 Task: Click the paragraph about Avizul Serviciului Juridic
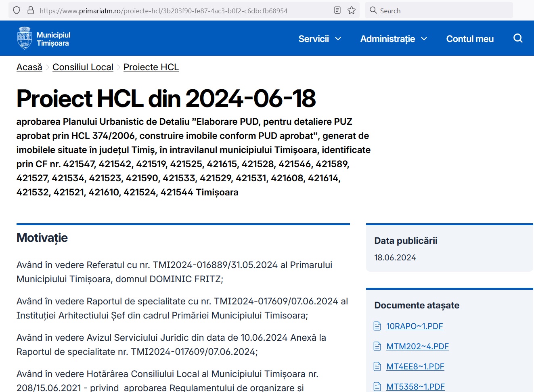171,345
